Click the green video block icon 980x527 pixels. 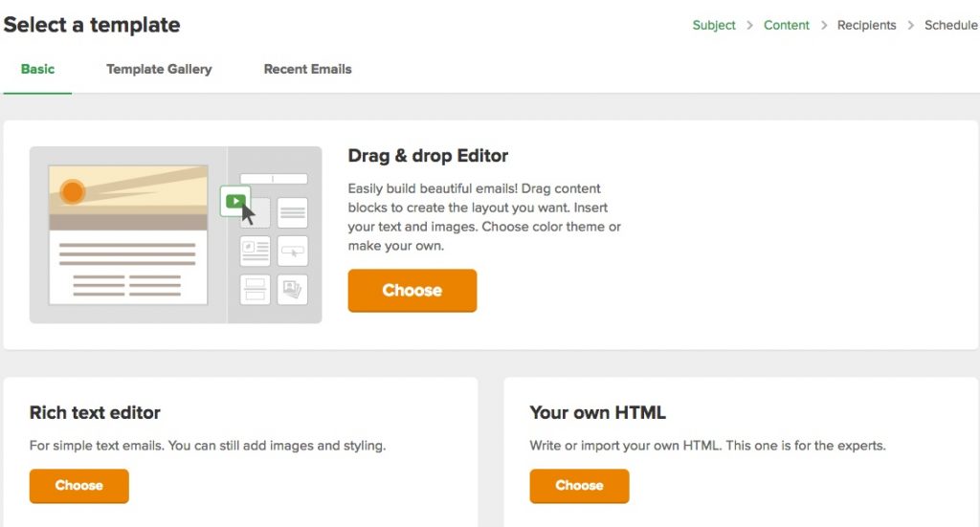point(234,201)
